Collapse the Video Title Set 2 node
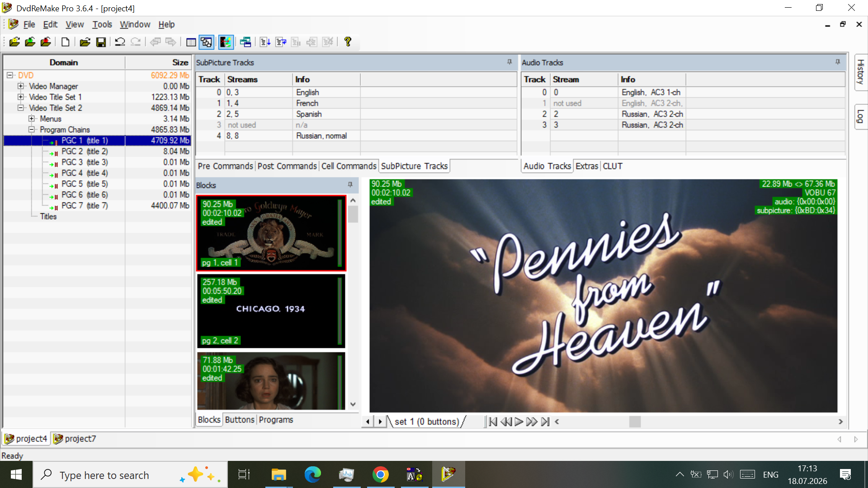The height and width of the screenshot is (488, 868). tap(21, 108)
